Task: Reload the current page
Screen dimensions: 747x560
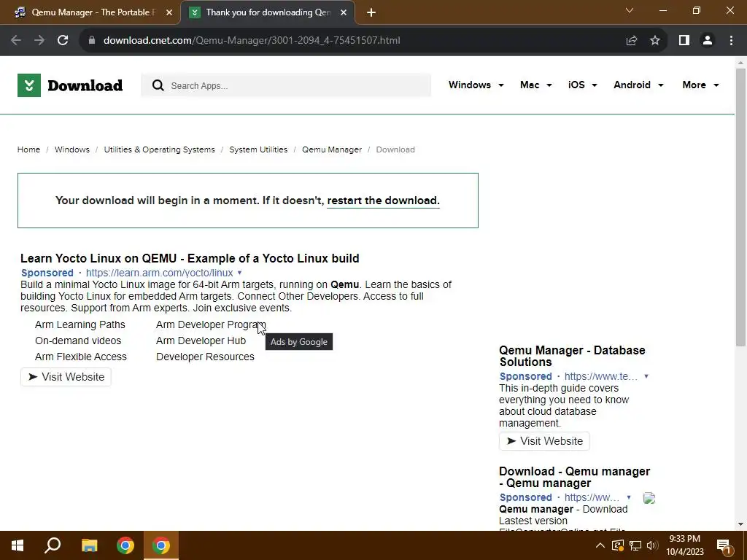Action: [63, 41]
